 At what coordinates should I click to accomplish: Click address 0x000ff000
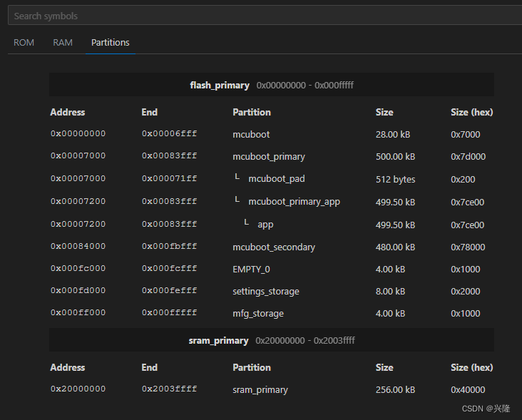pyautogui.click(x=78, y=312)
